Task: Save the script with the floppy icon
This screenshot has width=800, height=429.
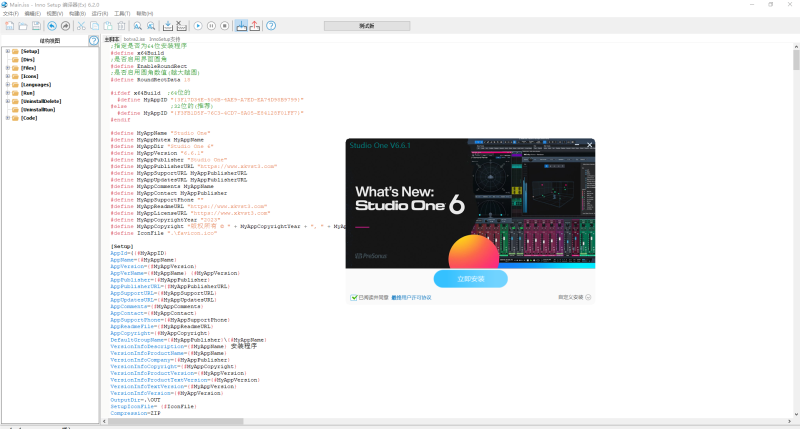Action: [36, 26]
